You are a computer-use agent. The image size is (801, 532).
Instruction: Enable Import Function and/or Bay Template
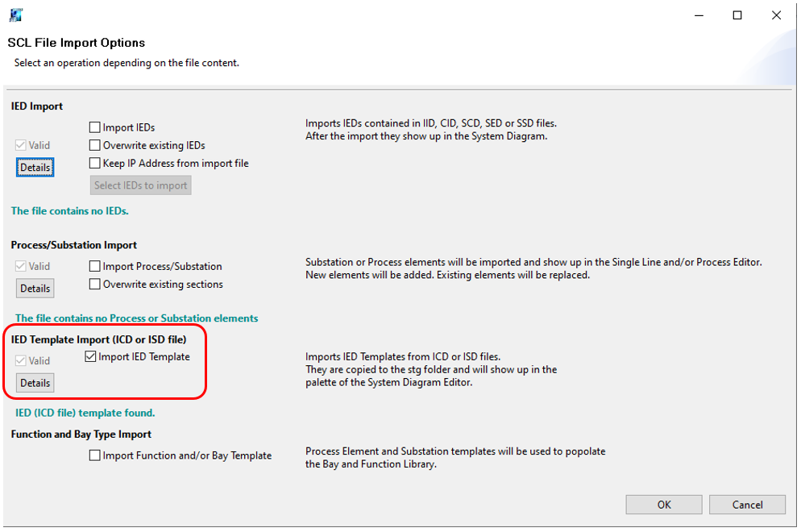coord(95,456)
